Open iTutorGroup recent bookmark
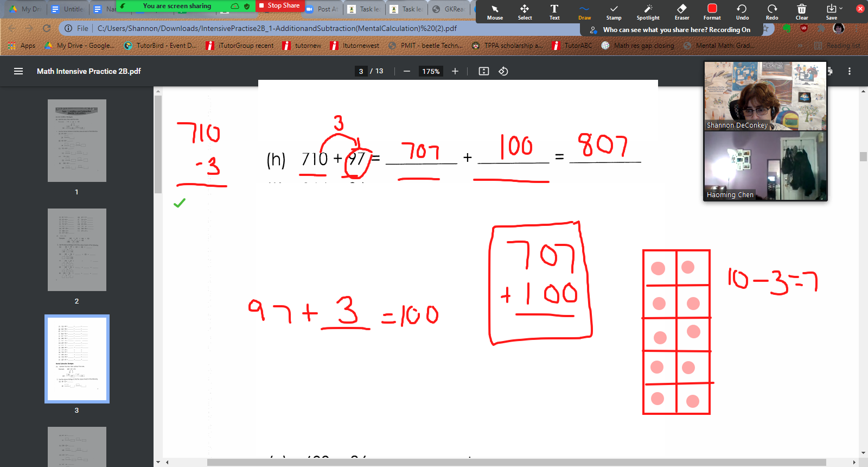 click(x=240, y=46)
